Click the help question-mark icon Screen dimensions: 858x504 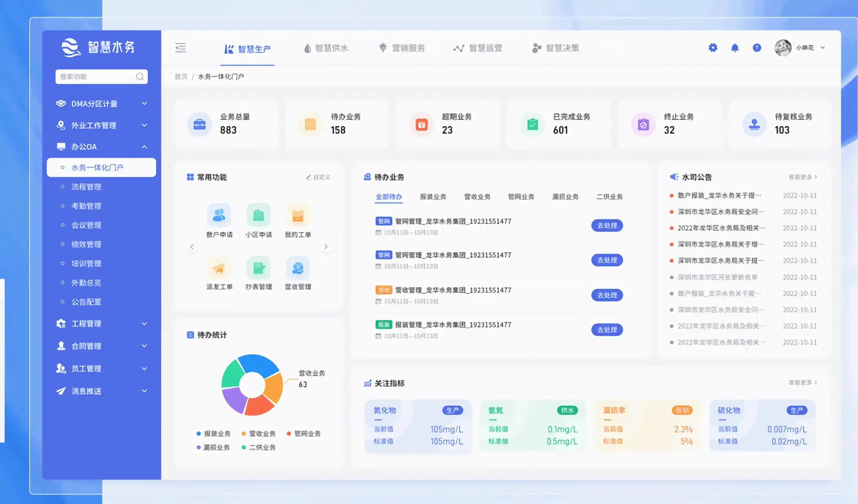[757, 48]
